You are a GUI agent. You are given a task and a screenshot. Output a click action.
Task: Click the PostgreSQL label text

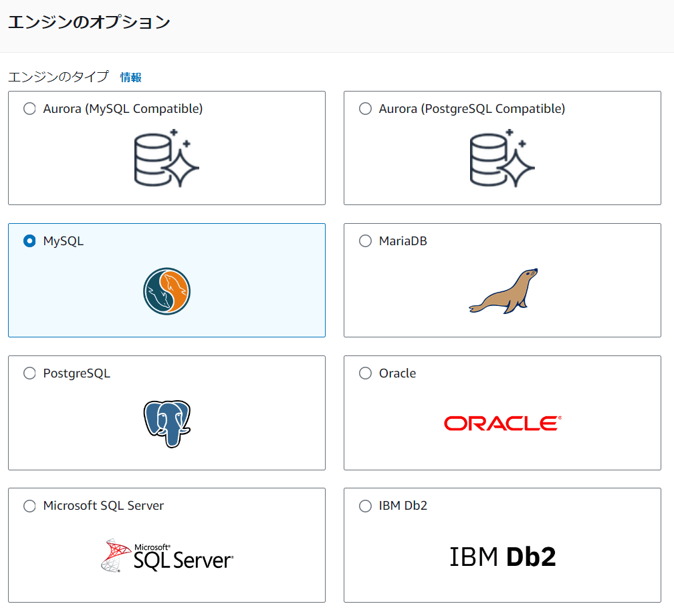point(76,373)
